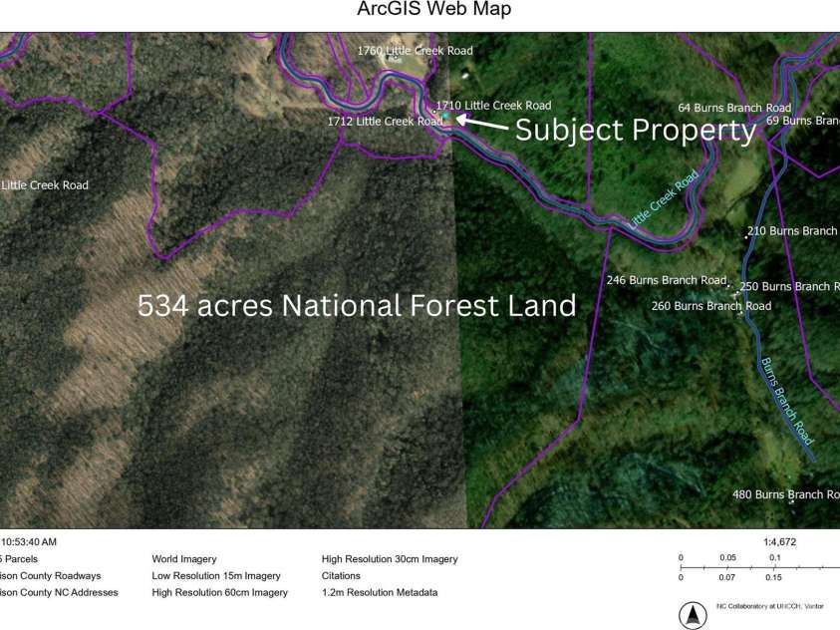The width and height of the screenshot is (840, 630).
Task: Select the 210 Burns Branch address label
Action: (x=793, y=231)
